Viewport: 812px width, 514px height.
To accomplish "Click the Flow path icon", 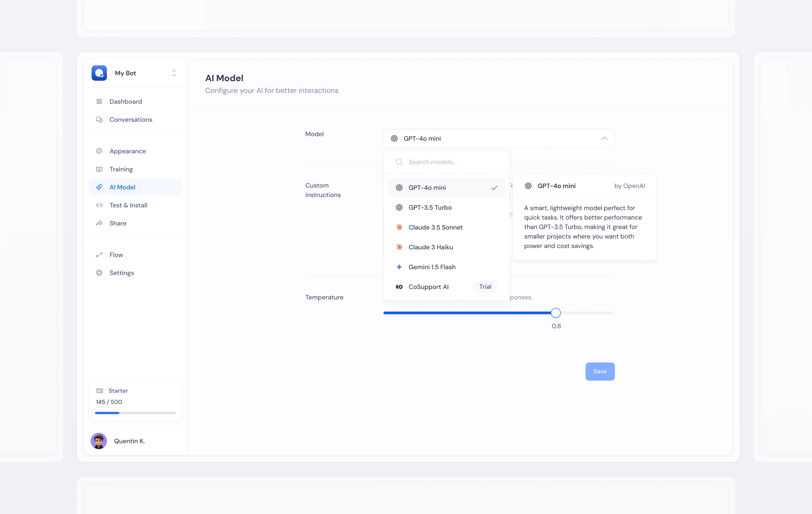I will pyautogui.click(x=99, y=255).
